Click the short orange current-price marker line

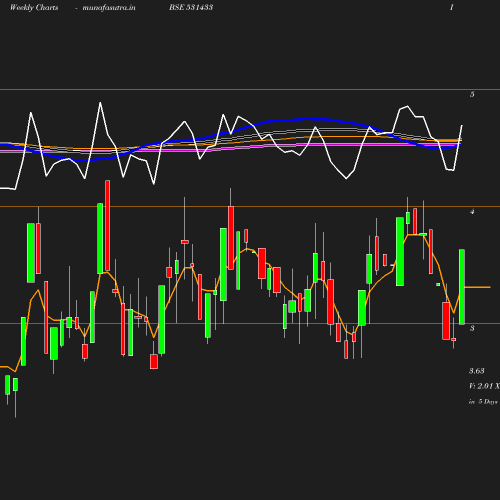click(477, 287)
